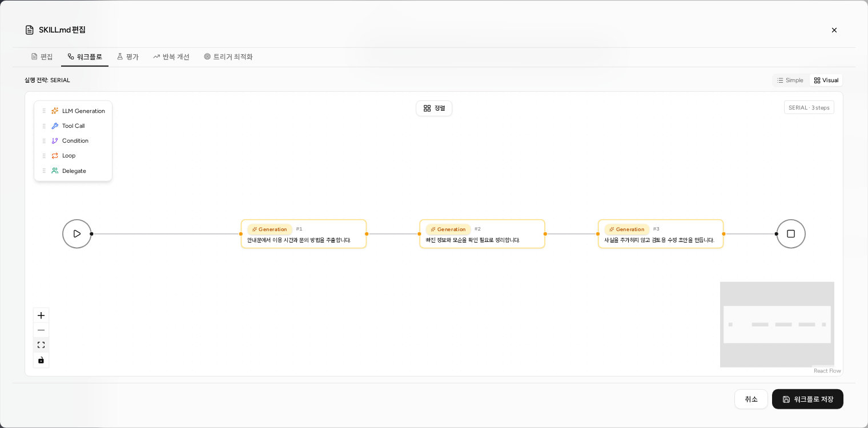
Task: Click the text 빠진 정보와 모순을 확인 필요로 정리합니다
Action: tap(473, 240)
